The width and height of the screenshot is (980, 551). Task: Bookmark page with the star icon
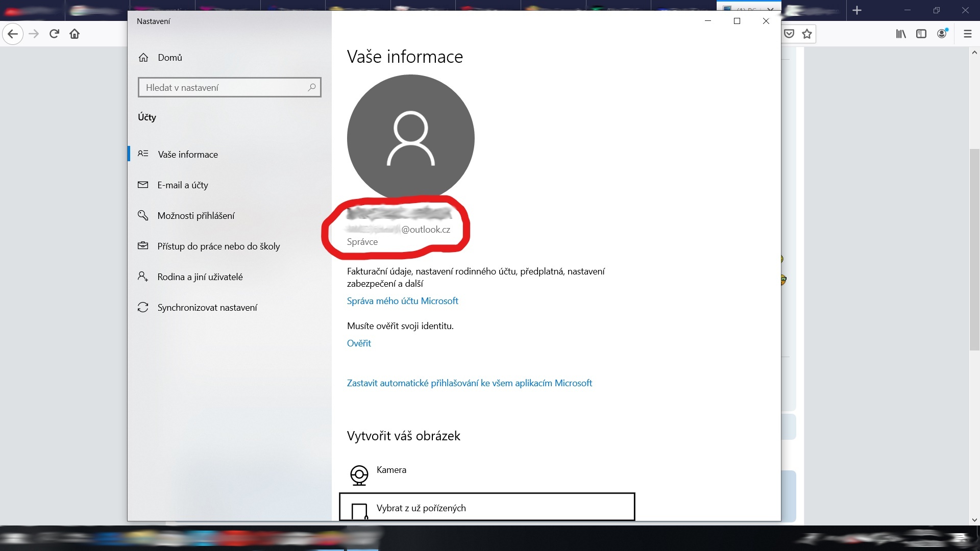point(807,34)
